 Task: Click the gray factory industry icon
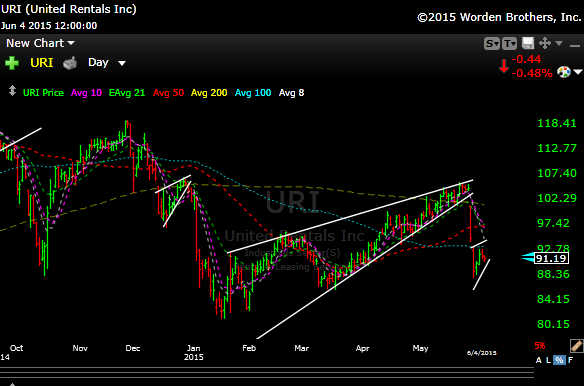click(x=70, y=63)
